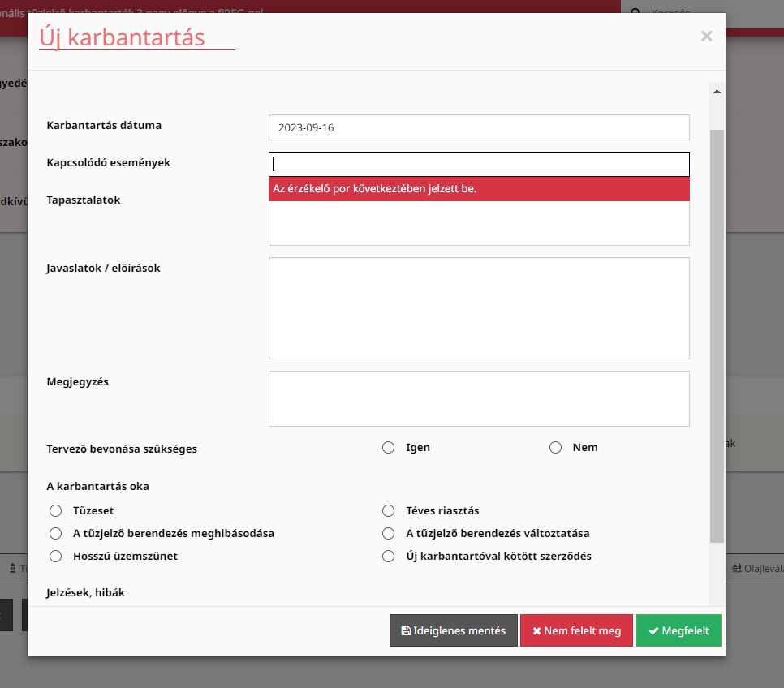Select A tűzjelző berendezés változtatása option
This screenshot has width=784, height=688.
tap(389, 534)
